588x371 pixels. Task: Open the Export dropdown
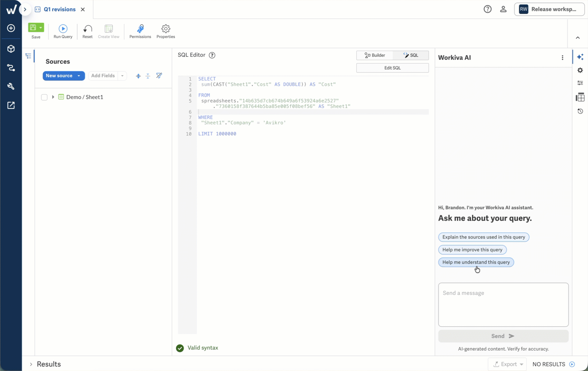pos(507,364)
